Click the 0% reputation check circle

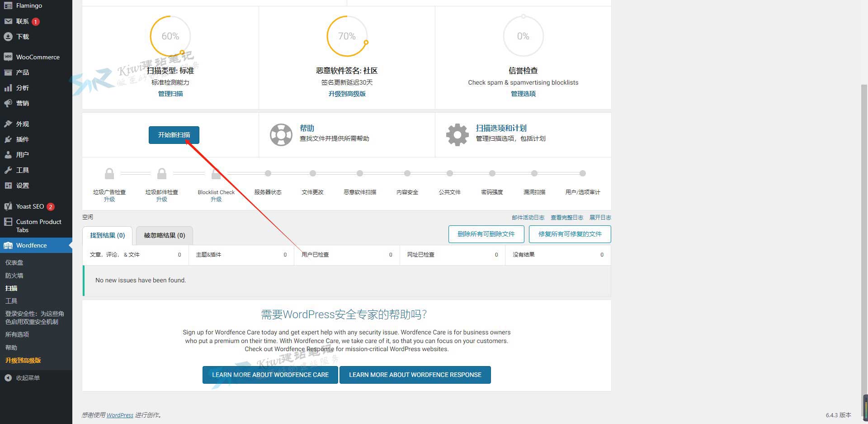(523, 36)
